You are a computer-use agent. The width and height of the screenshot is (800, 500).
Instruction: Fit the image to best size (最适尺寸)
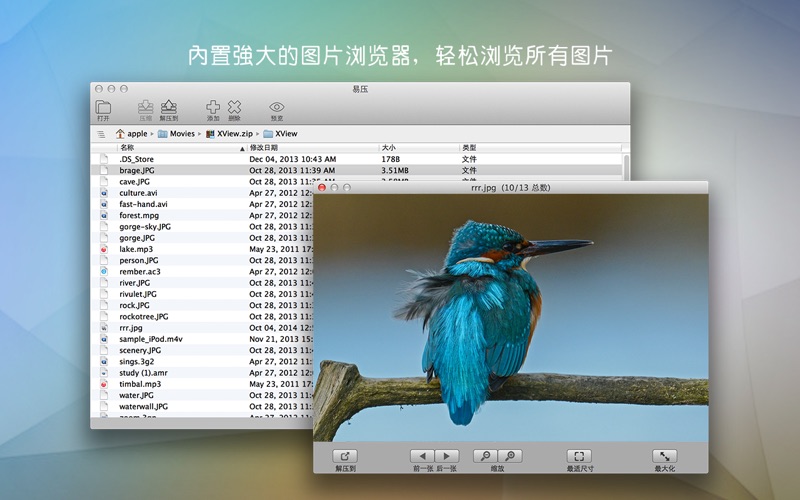coord(579,456)
